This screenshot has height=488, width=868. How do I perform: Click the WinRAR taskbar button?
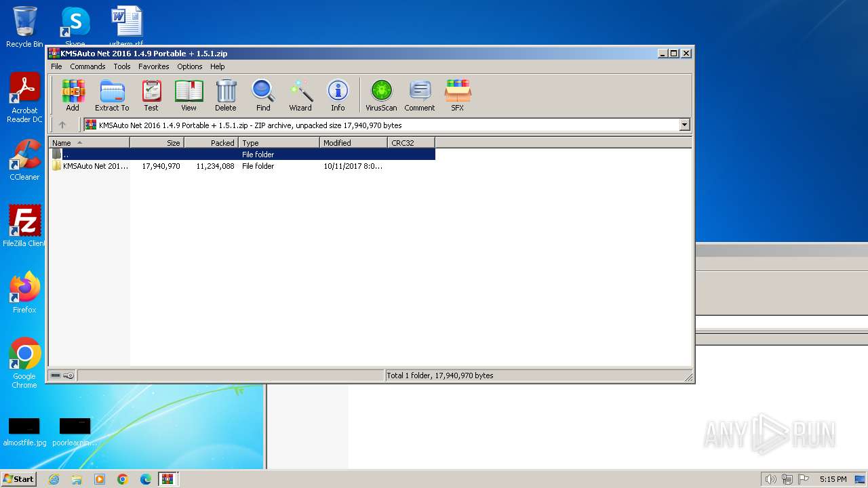[x=167, y=479]
